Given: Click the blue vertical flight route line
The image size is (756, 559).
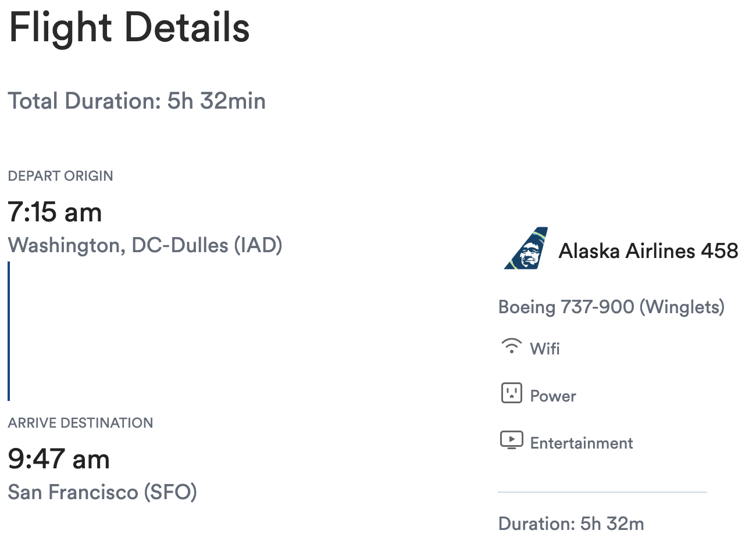Looking at the screenshot, I should (x=9, y=331).
